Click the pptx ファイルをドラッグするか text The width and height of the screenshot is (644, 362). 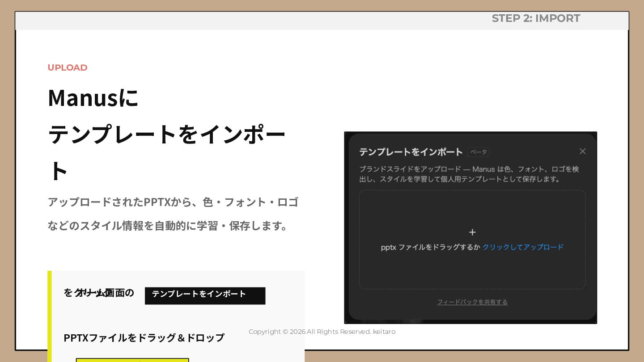point(430,247)
